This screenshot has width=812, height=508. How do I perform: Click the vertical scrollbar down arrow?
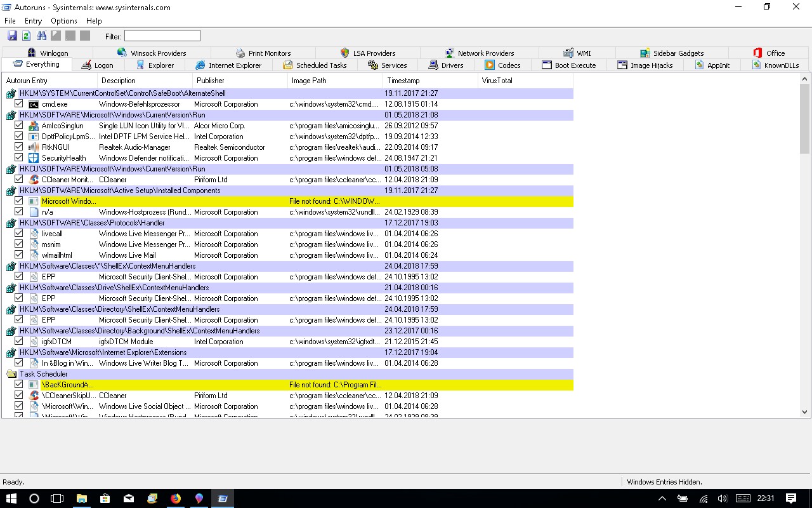pos(805,411)
